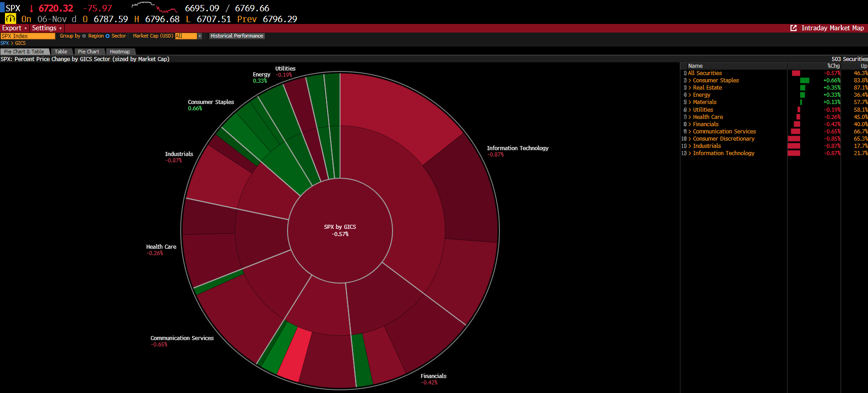
Task: Click the GICS breadcrumb link
Action: click(x=20, y=43)
